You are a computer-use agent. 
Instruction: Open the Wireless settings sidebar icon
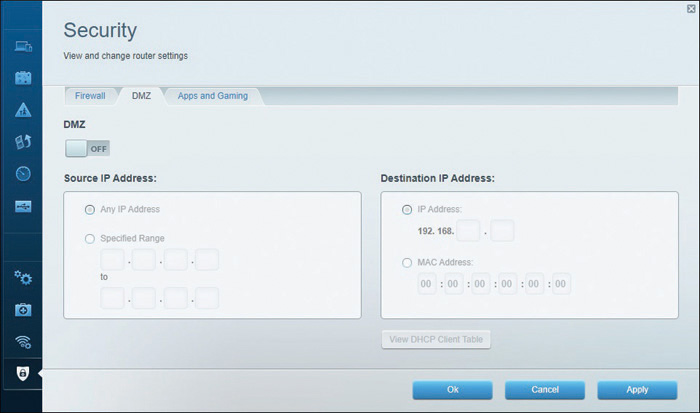[23, 342]
